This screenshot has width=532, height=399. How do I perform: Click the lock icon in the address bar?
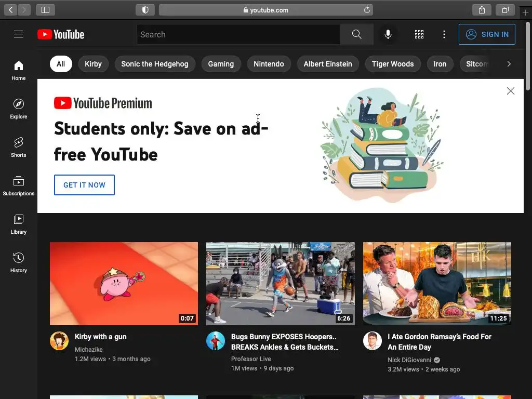tap(246, 10)
